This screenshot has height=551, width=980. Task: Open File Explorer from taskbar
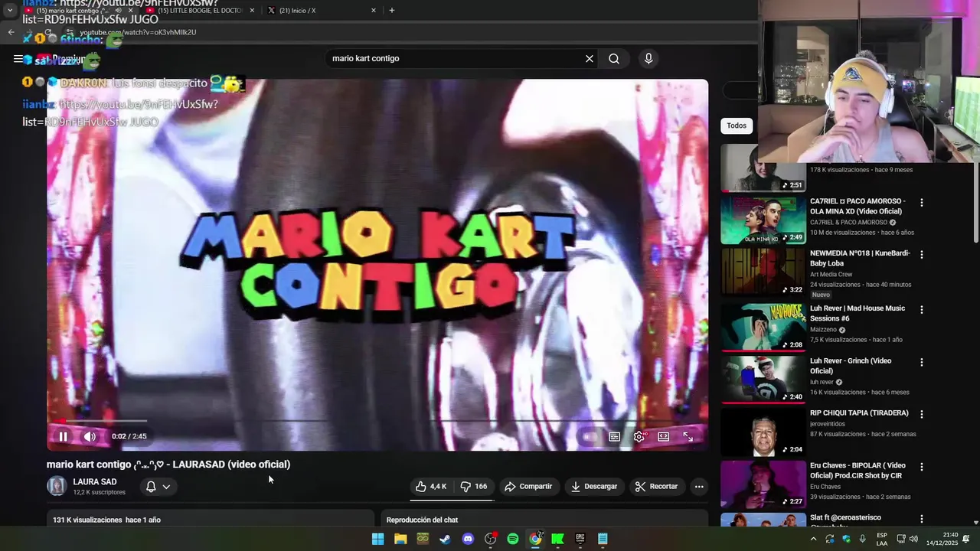click(x=400, y=539)
